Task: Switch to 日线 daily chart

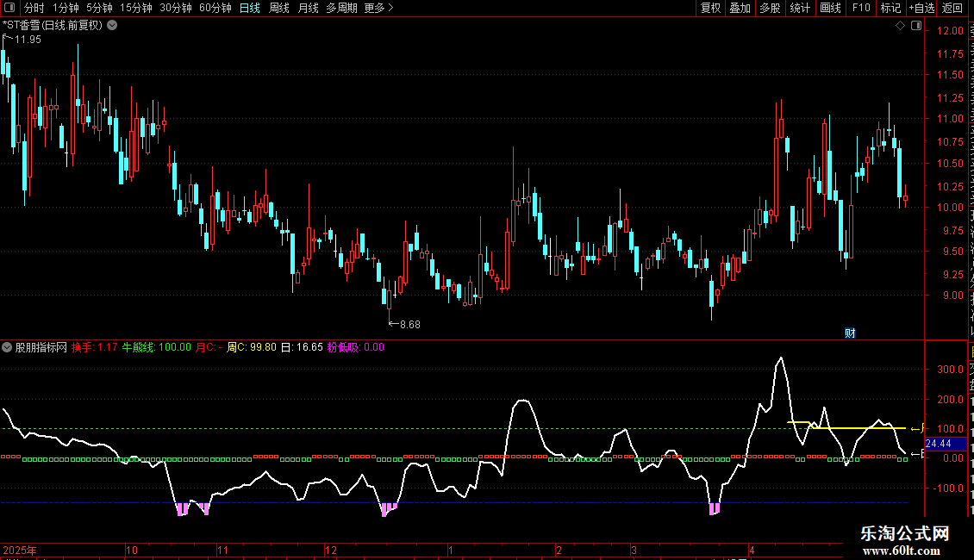Action: coord(250,8)
